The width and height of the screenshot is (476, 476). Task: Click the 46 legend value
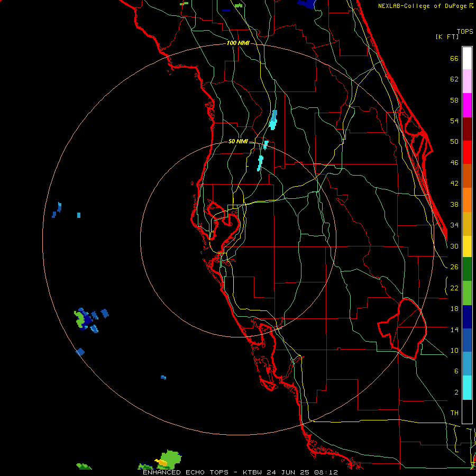pos(454,162)
